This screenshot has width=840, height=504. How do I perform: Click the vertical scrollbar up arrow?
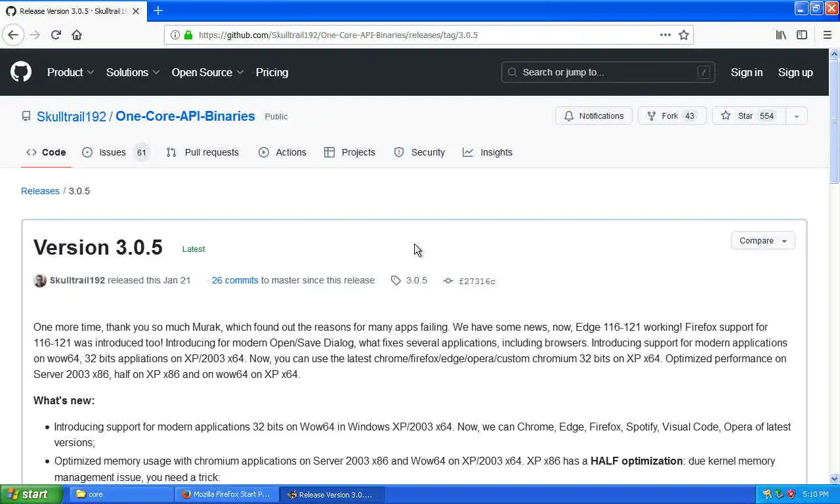click(x=835, y=54)
